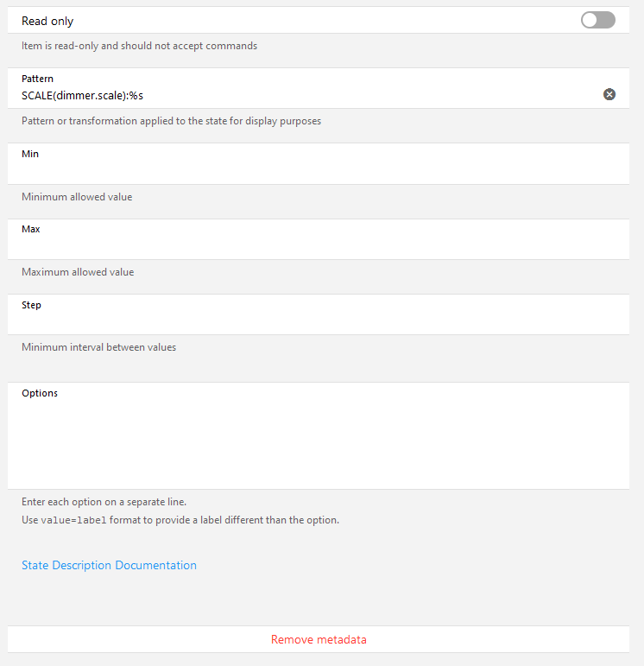This screenshot has width=644, height=666.
Task: Click the Options field label
Action: pos(40,393)
